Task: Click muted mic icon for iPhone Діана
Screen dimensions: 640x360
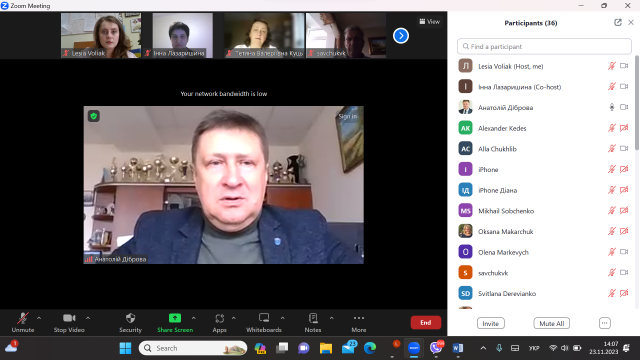Action: click(611, 190)
